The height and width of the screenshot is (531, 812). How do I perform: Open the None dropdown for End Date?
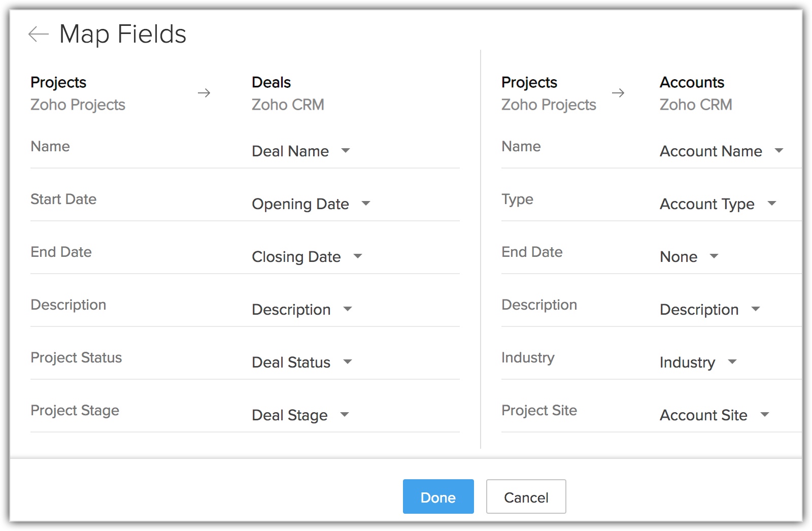pyautogui.click(x=689, y=257)
